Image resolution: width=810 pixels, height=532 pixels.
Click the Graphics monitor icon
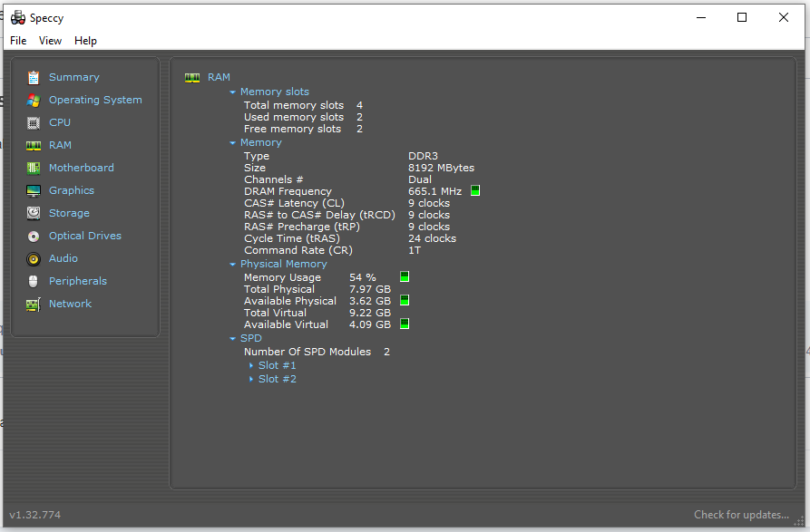coord(34,191)
